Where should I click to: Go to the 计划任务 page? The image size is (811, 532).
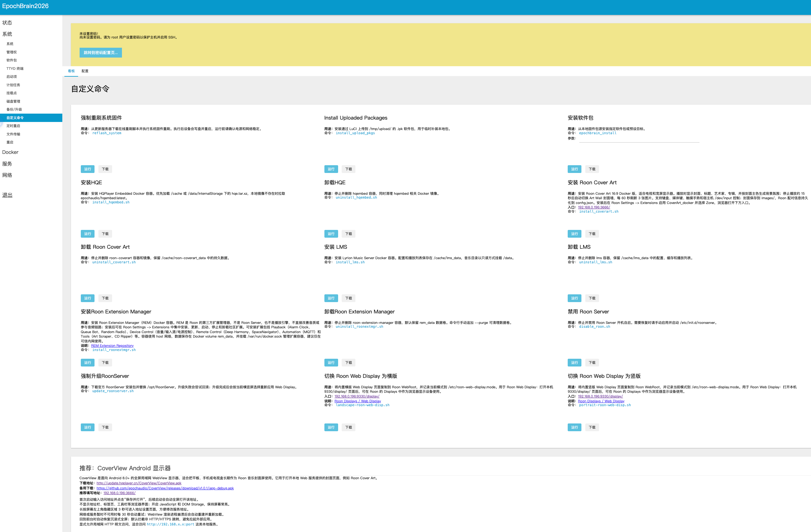coord(13,85)
